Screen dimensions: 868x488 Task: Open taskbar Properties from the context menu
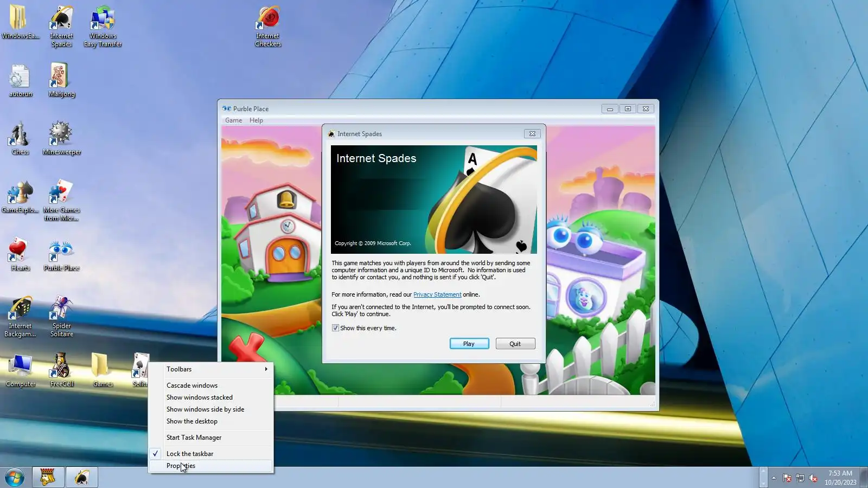click(211, 466)
